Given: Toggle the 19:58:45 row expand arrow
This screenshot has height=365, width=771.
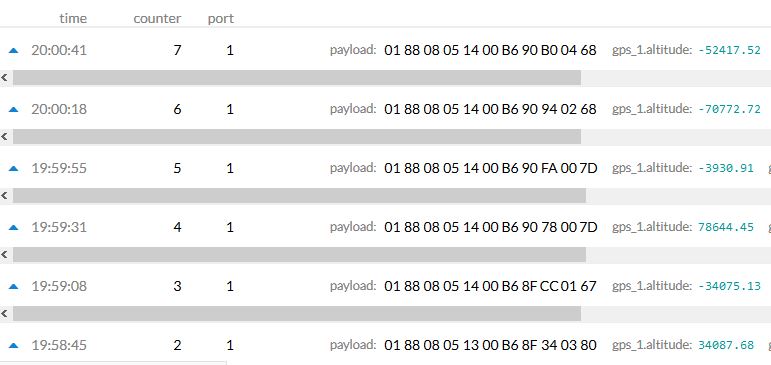Looking at the screenshot, I should coord(14,345).
